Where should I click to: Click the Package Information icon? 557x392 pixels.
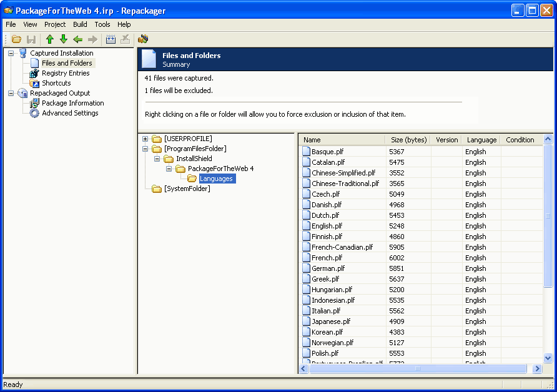click(34, 103)
